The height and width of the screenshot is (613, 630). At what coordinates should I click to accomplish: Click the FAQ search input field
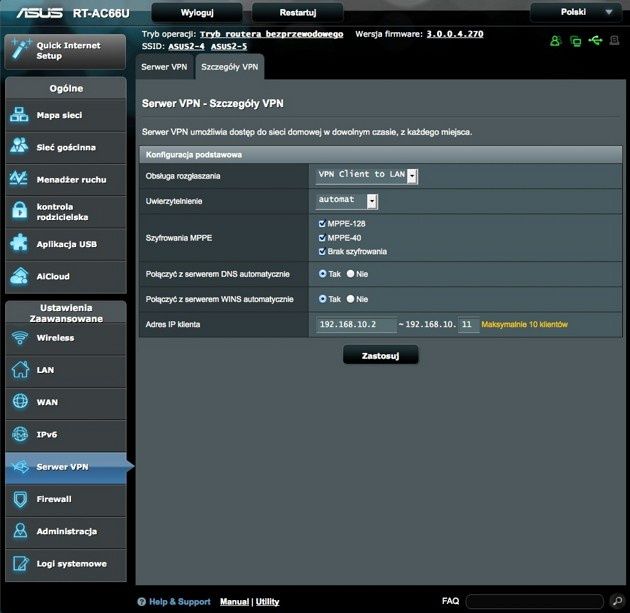[534, 601]
